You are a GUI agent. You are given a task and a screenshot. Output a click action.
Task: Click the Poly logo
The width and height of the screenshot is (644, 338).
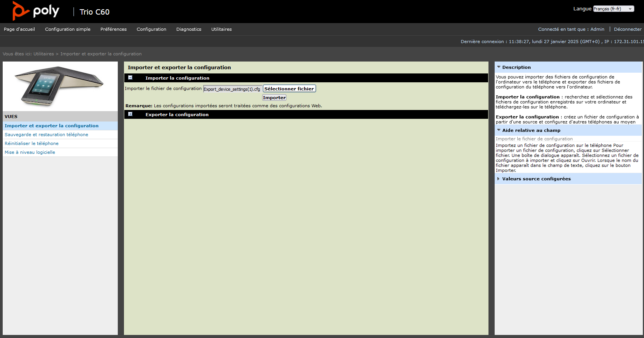tap(36, 11)
